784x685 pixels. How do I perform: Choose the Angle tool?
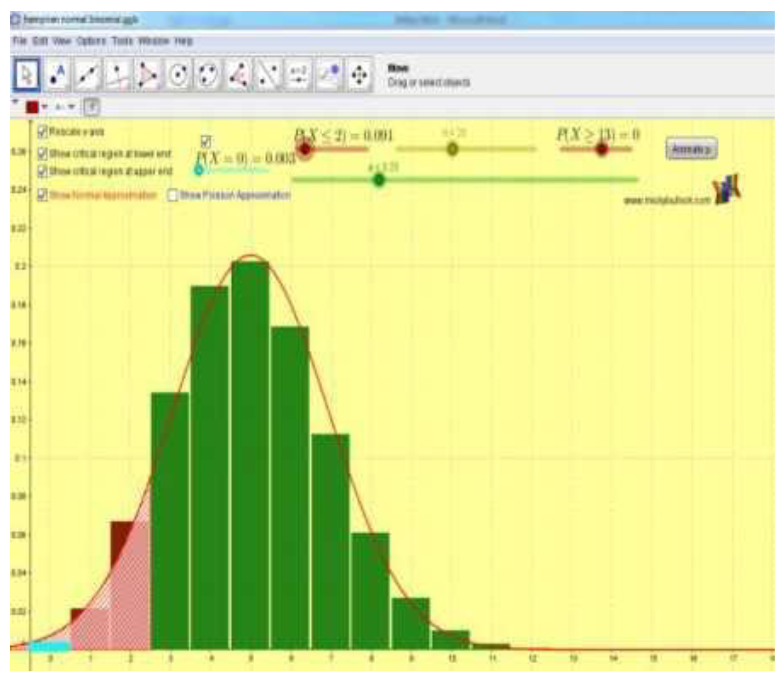click(x=239, y=76)
